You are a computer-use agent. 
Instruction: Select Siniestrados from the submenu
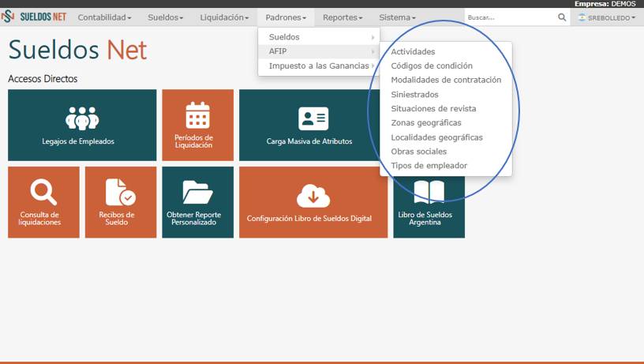[x=414, y=95]
